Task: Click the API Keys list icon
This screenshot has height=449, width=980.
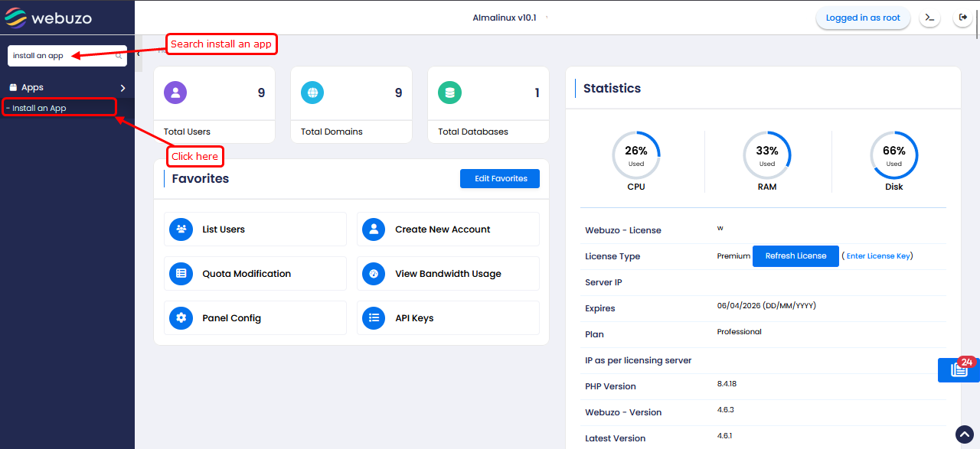Action: point(374,318)
